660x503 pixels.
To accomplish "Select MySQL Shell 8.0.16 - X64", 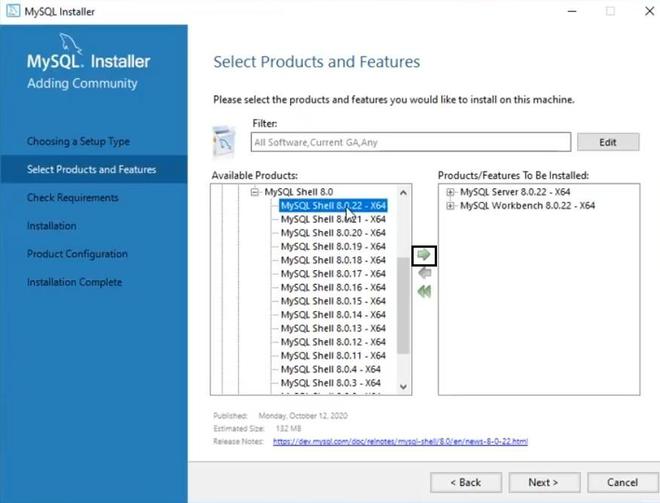I will pos(333,287).
